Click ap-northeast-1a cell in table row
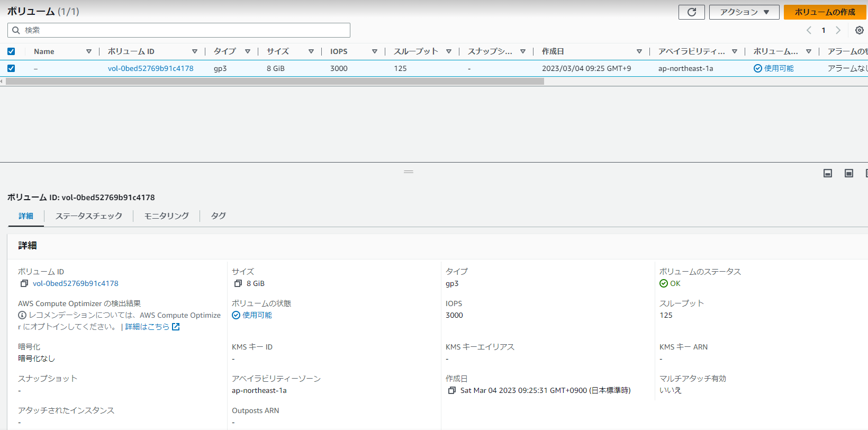The height and width of the screenshot is (430, 868). tap(685, 68)
